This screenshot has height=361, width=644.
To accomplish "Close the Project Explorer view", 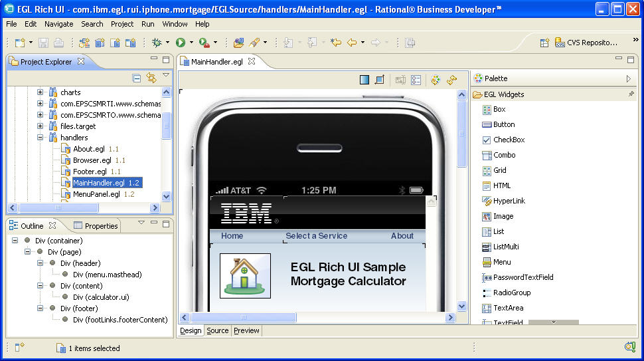I will click(81, 61).
